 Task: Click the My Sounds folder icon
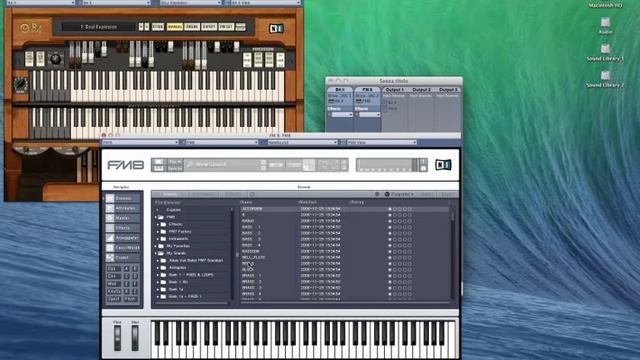(161, 253)
